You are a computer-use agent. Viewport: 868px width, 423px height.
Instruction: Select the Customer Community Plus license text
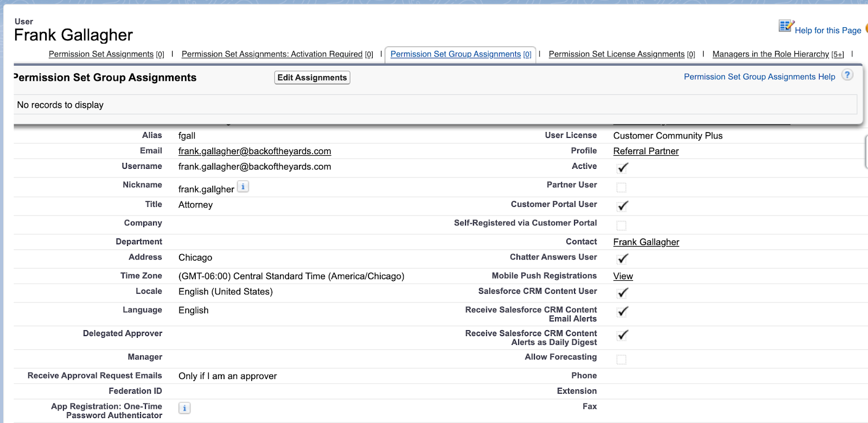coord(668,136)
